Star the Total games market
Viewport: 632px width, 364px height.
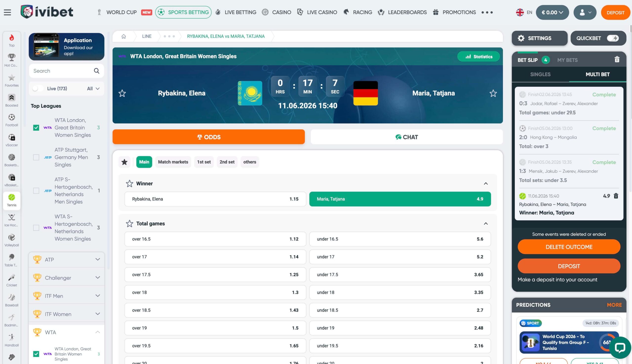click(x=129, y=224)
